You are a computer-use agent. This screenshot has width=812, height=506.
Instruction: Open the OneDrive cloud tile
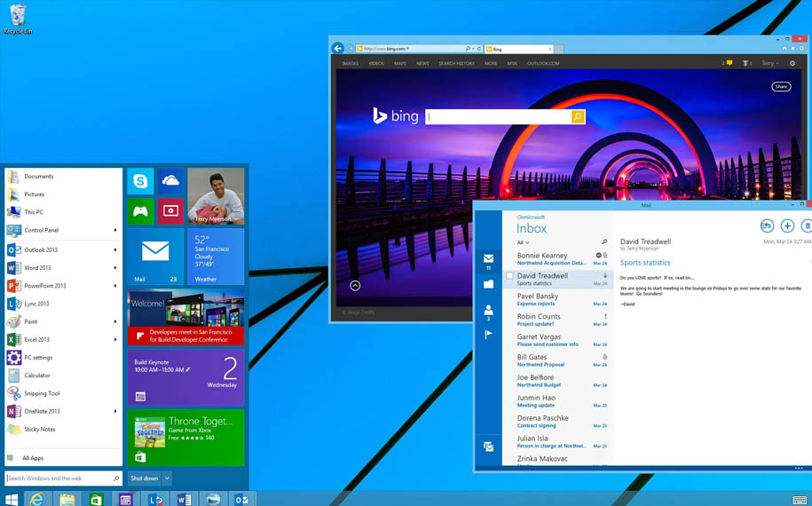171,181
